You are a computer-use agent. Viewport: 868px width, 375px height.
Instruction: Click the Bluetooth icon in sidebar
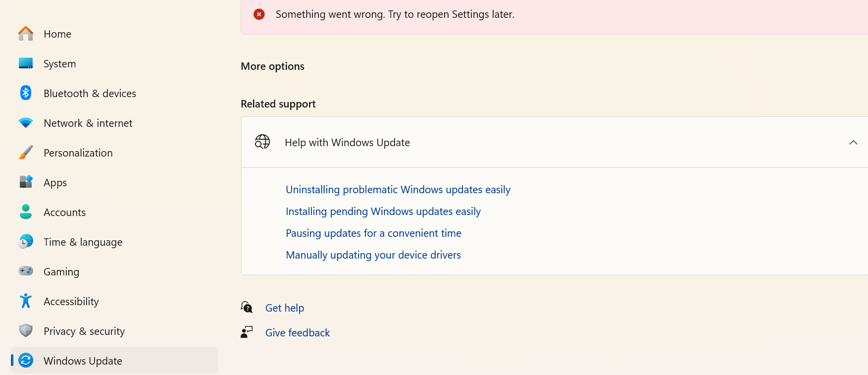26,93
